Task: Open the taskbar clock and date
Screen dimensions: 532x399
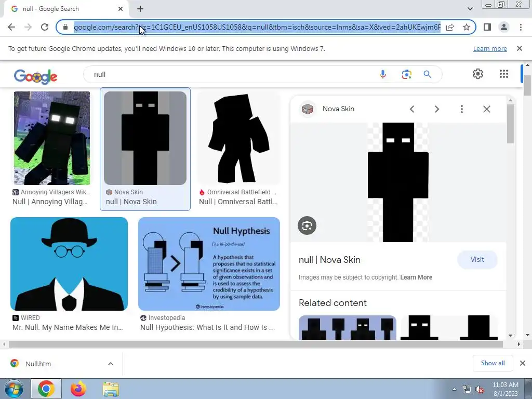Action: click(x=505, y=389)
